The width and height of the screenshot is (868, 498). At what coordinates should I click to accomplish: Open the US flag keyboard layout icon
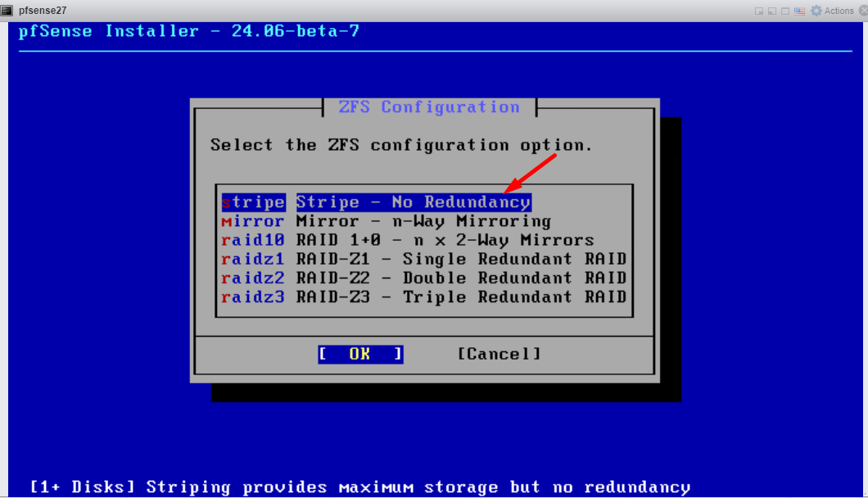(x=799, y=11)
